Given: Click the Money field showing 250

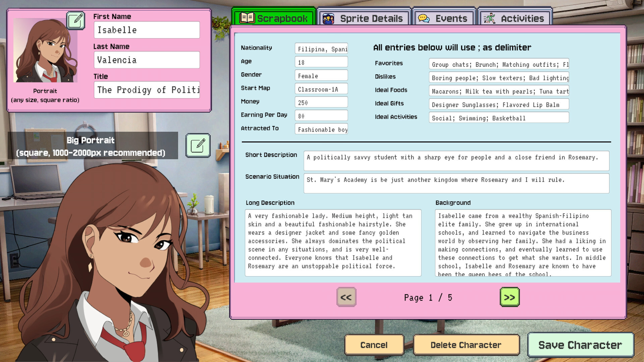Looking at the screenshot, I should pos(321,102).
